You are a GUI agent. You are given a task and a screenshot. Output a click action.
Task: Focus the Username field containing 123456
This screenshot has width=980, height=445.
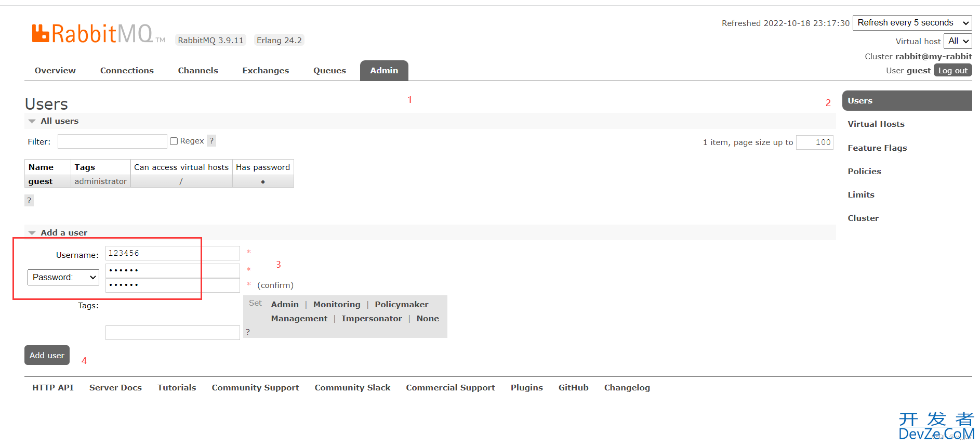click(x=173, y=253)
